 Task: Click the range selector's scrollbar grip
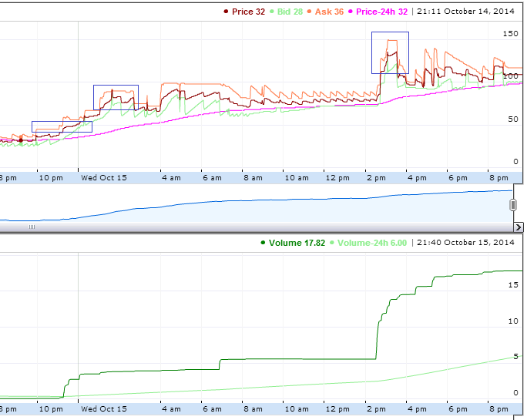pyautogui.click(x=32, y=227)
